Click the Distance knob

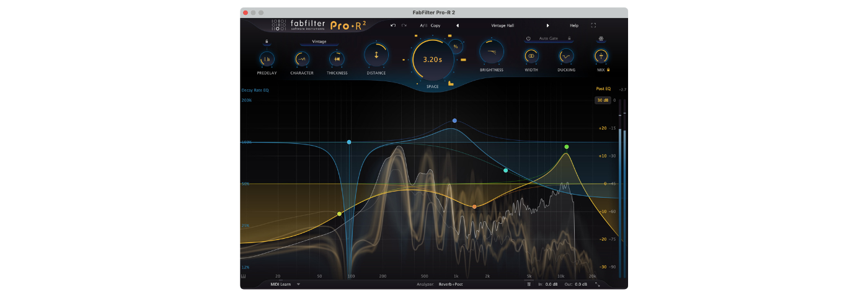(376, 55)
